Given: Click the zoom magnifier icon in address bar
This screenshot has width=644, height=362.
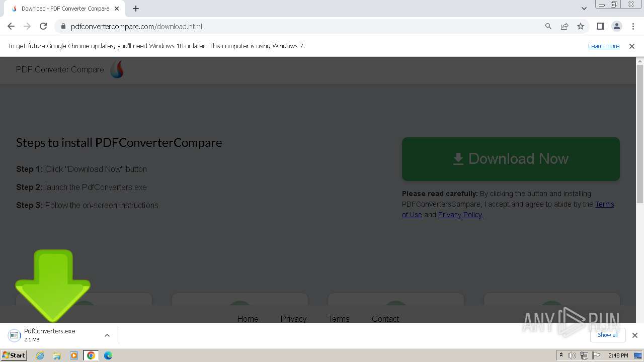Looking at the screenshot, I should coord(548,26).
